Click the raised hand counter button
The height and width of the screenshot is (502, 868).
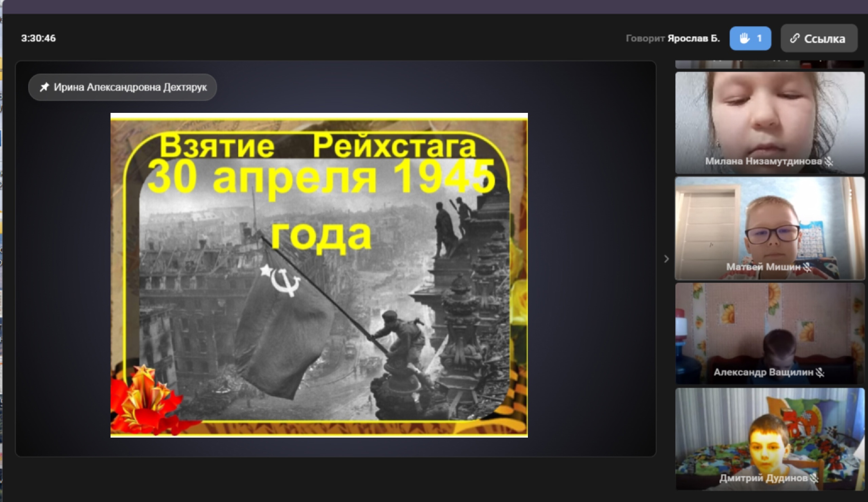750,38
